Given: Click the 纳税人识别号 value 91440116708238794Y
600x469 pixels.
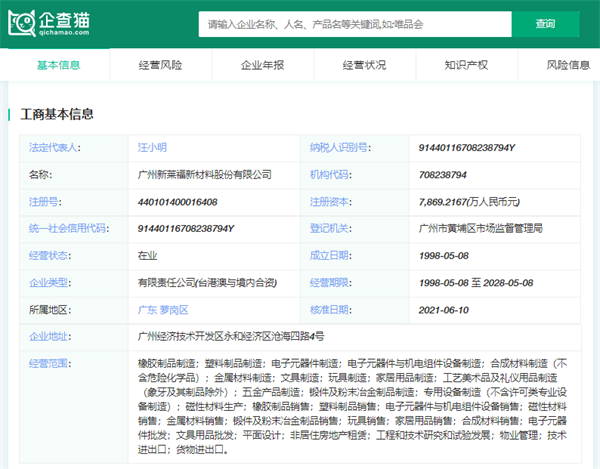Looking at the screenshot, I should [x=467, y=147].
